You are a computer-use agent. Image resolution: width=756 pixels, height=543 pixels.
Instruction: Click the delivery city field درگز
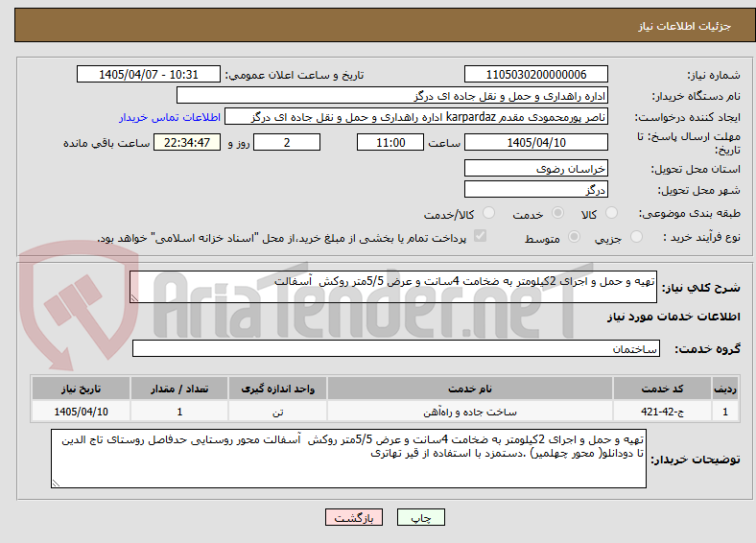535,189
